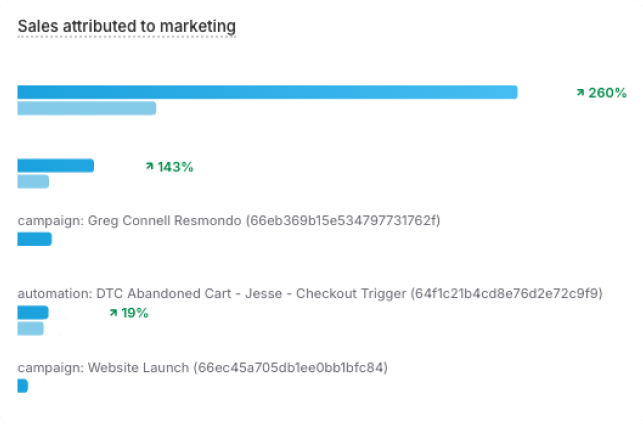Click the light blue DTC Abandoned Cart bar
The height and width of the screenshot is (424, 643).
point(30,328)
